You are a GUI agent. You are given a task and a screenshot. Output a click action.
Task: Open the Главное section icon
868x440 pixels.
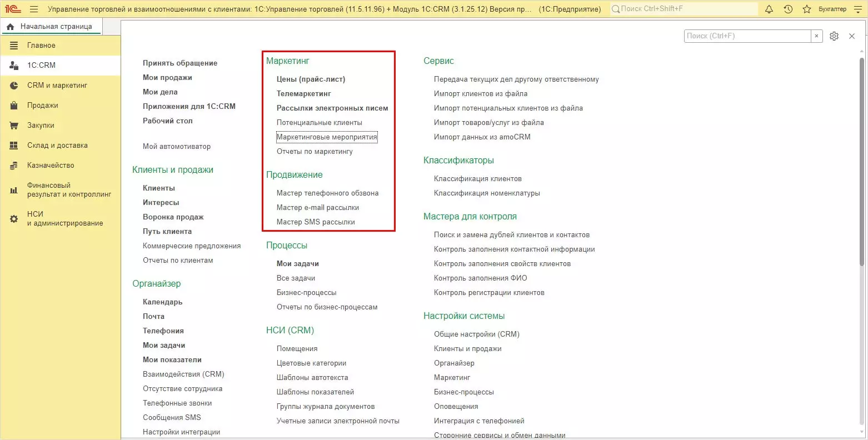[x=14, y=46]
